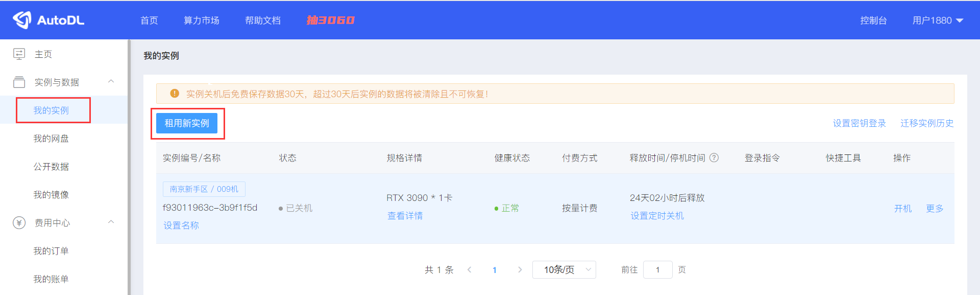Collapse the 实例与数据 sidebar section chevron
The width and height of the screenshot is (980, 295).
click(111, 81)
